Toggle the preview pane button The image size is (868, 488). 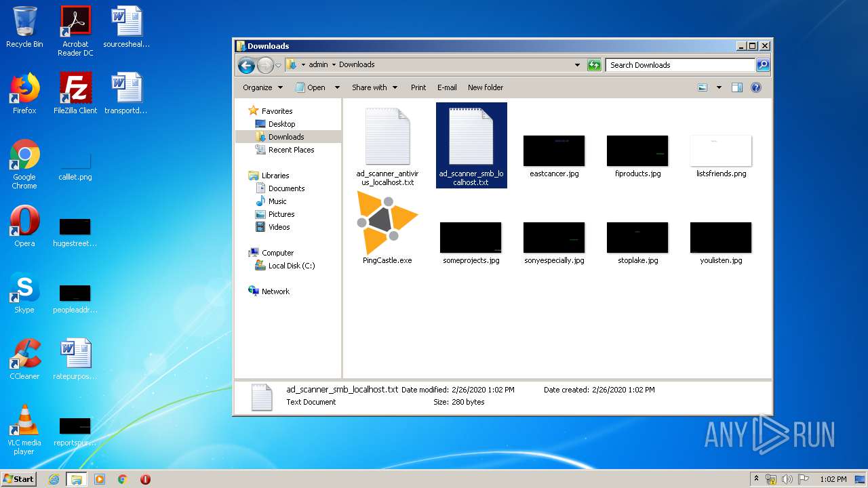737,87
